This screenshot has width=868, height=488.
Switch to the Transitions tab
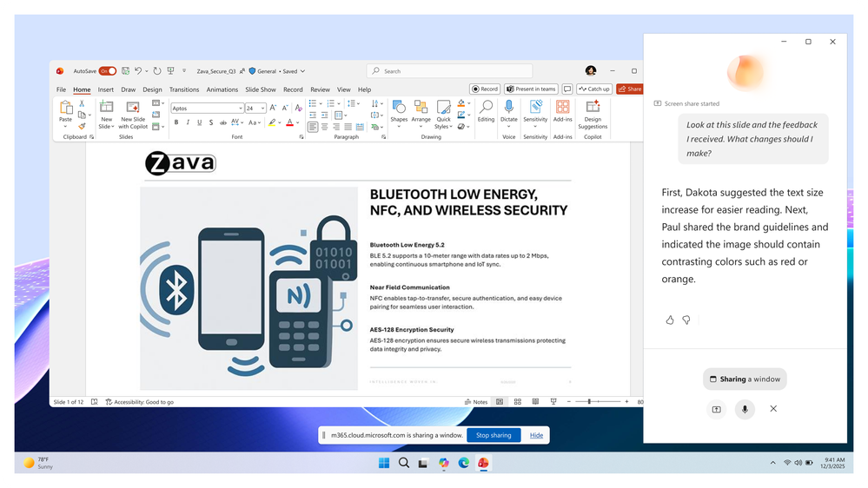point(184,89)
